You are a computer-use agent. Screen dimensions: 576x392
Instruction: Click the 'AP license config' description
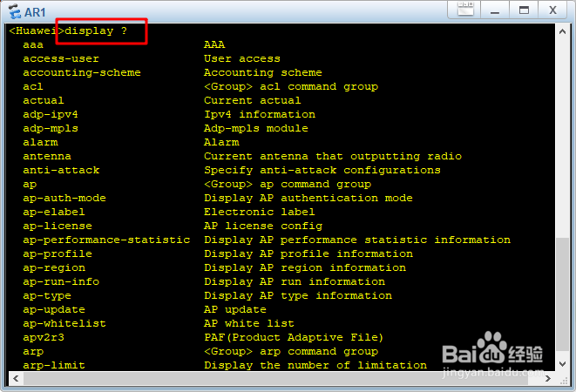[x=263, y=226]
